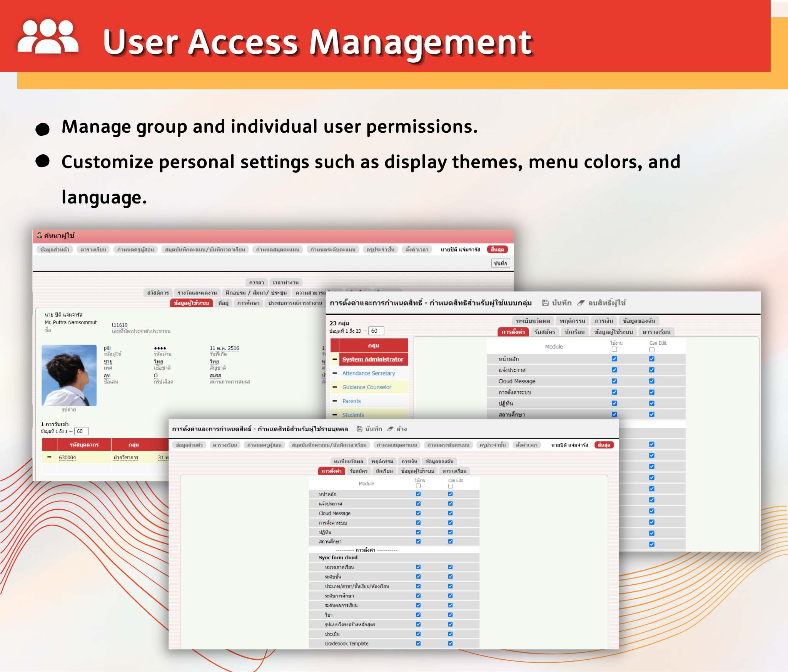
Task: Collapse the Parents group entry
Action: pos(334,401)
